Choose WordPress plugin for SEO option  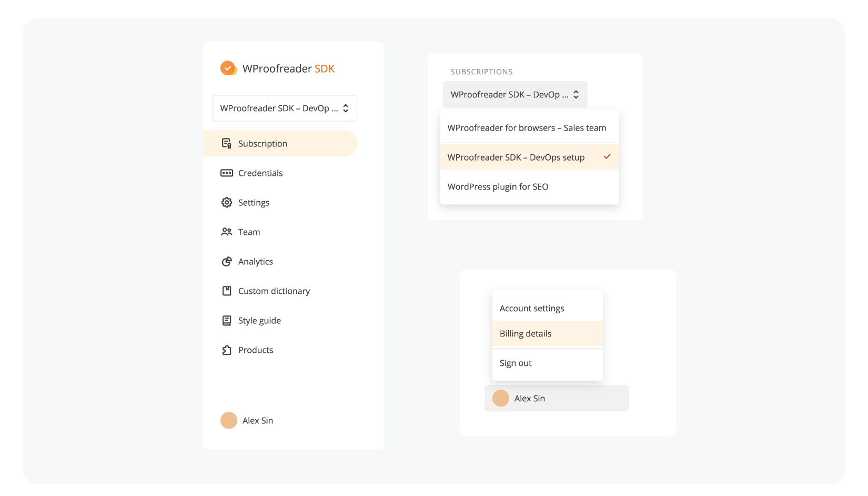point(529,186)
